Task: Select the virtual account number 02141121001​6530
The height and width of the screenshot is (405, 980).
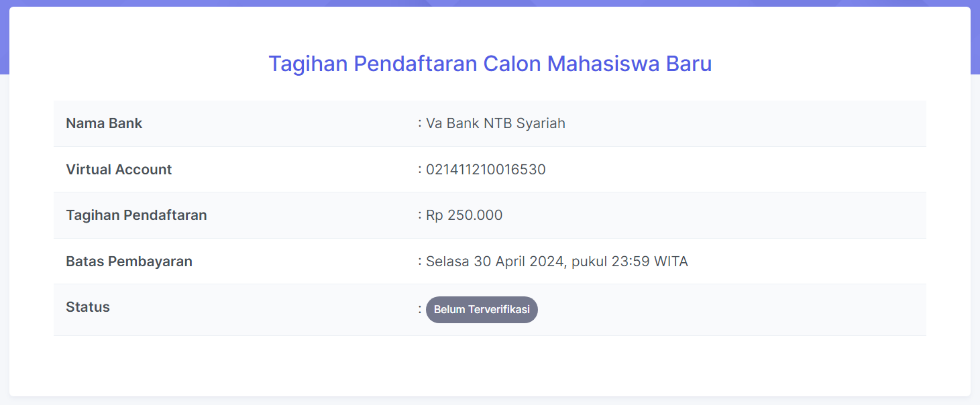Action: click(x=486, y=170)
